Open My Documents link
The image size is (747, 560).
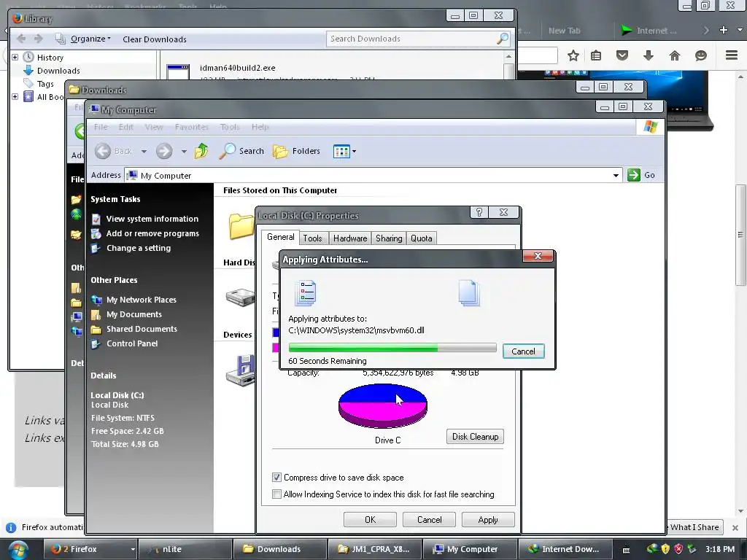click(134, 314)
